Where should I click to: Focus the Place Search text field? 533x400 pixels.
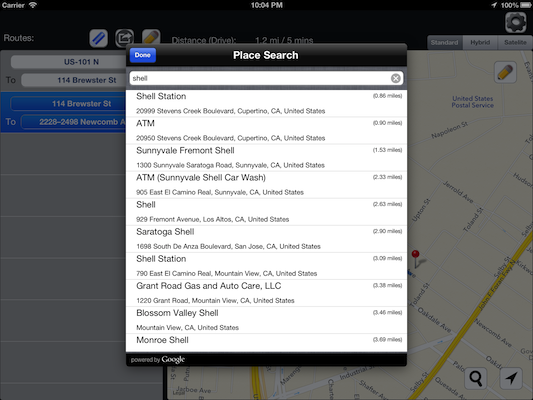click(x=260, y=79)
